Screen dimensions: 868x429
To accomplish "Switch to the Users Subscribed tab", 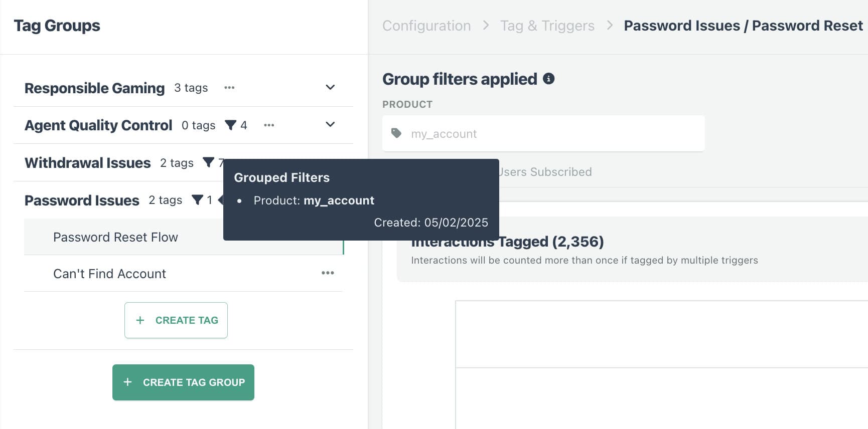I will tap(545, 172).
